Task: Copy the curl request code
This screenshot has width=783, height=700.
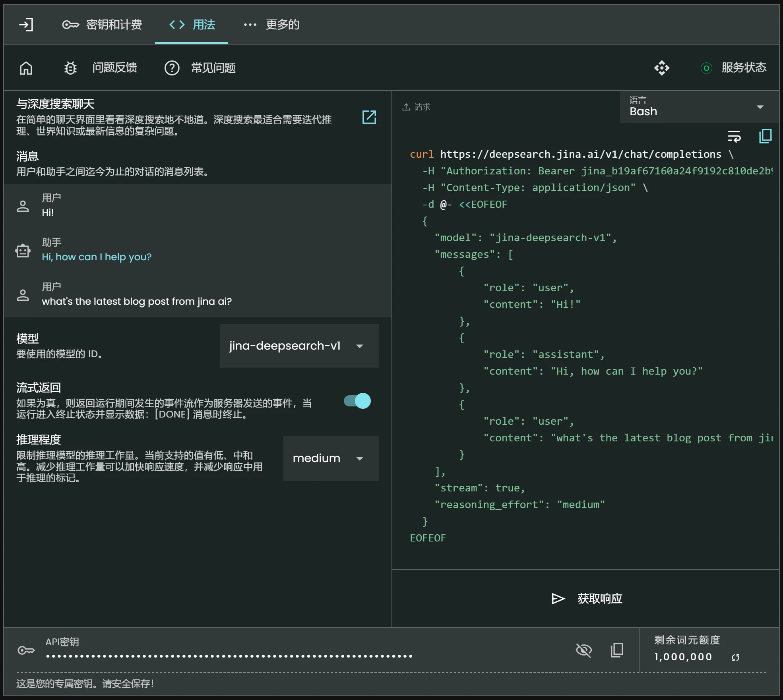Action: (766, 136)
